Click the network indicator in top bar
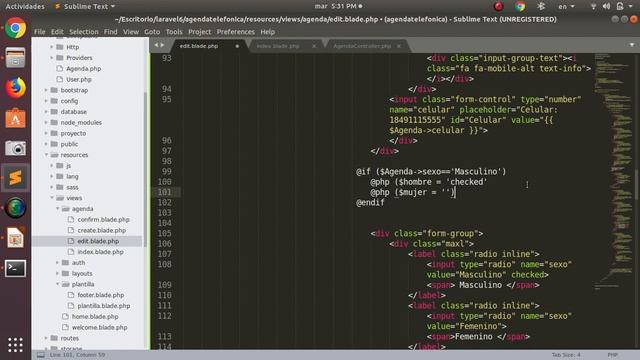Image resolution: width=640 pixels, height=360 pixels. coord(593,6)
